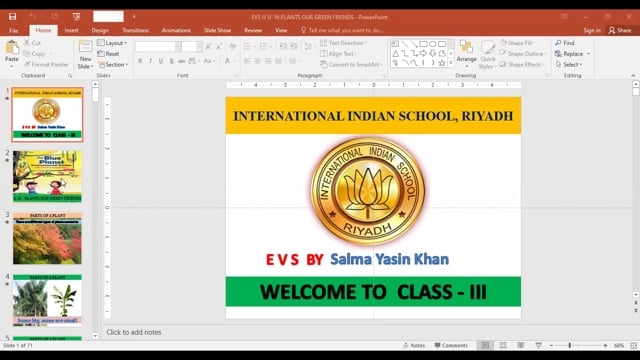Switch to the Animations tab
This screenshot has height=360, width=640.
pyautogui.click(x=176, y=30)
